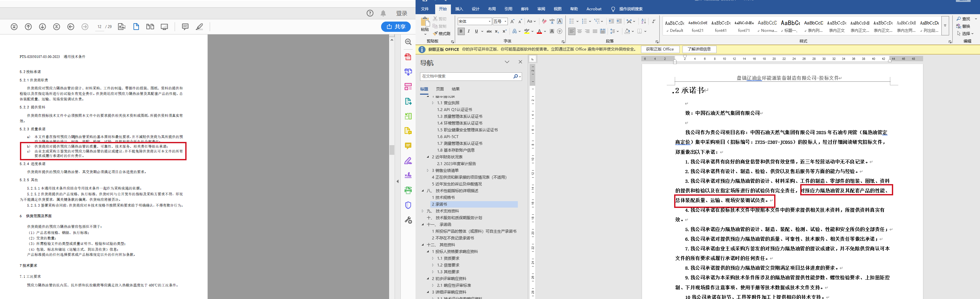Select the highlighter pen in PDF toolbar
Screen dimensions: 980x299
[199, 27]
